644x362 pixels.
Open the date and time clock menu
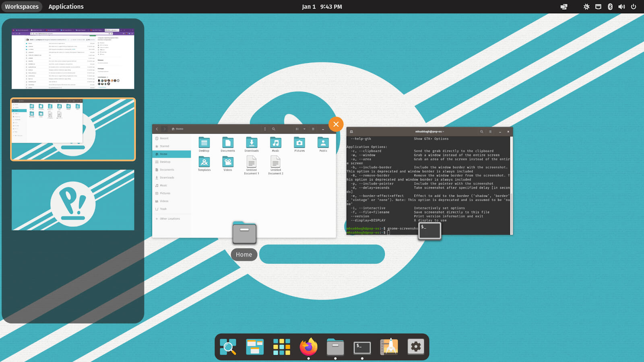tap(322, 6)
